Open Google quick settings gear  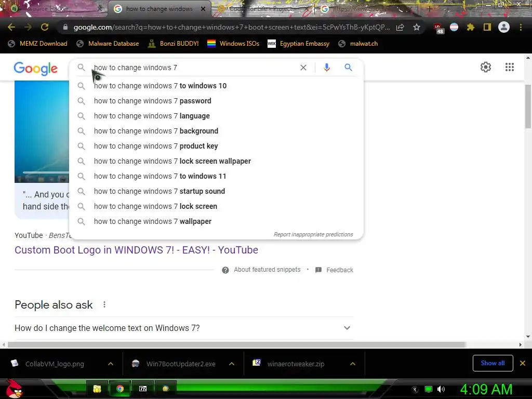486,67
